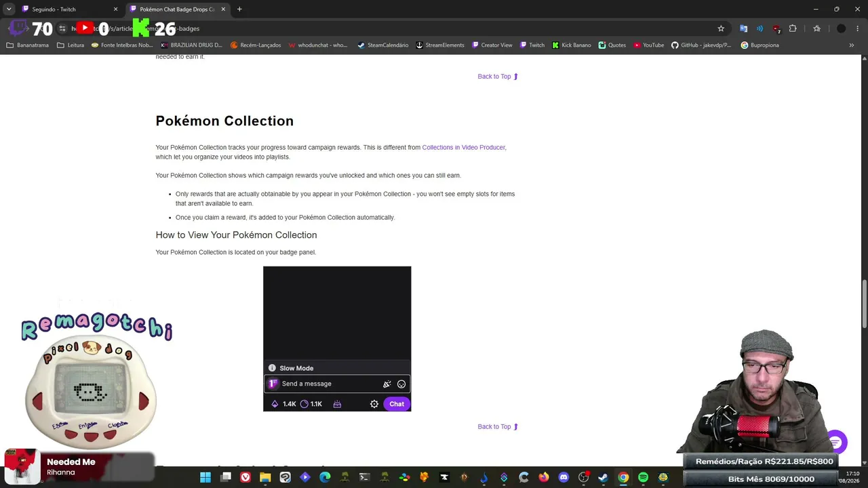Click the How to View Your Pokémon Collection subheading

[236, 235]
